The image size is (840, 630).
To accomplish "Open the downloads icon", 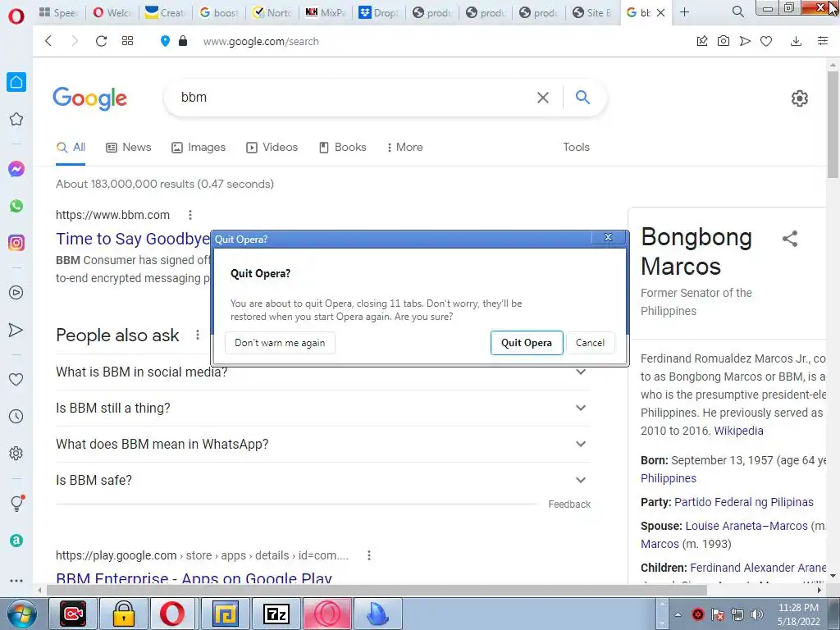I will (x=796, y=41).
